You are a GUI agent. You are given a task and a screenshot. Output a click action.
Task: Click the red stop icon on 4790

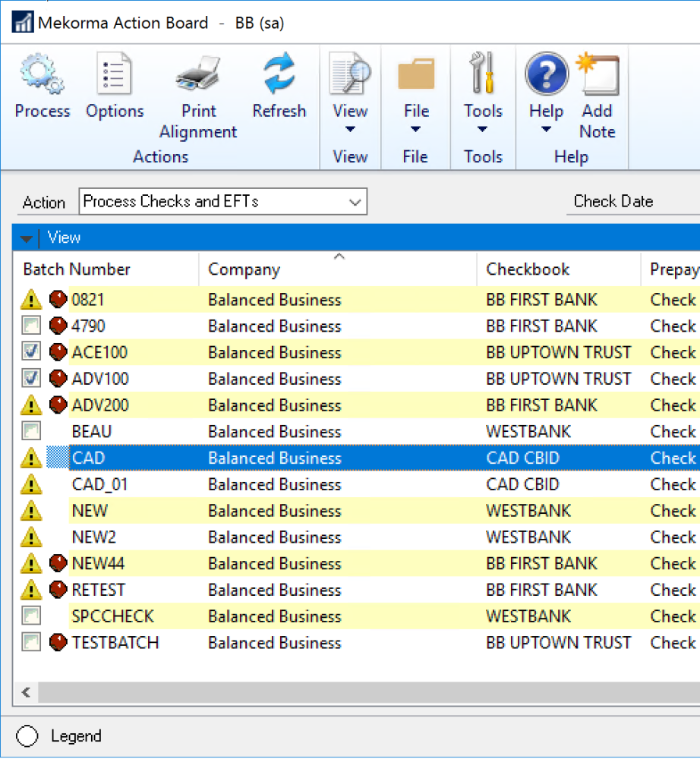coord(58,326)
